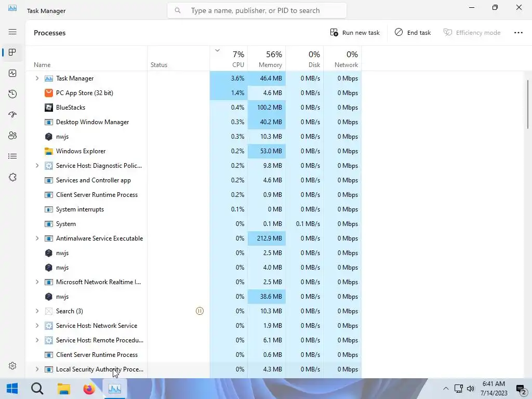Click the search magnifier icon in search box
This screenshot has height=399, width=532.
tap(178, 10)
